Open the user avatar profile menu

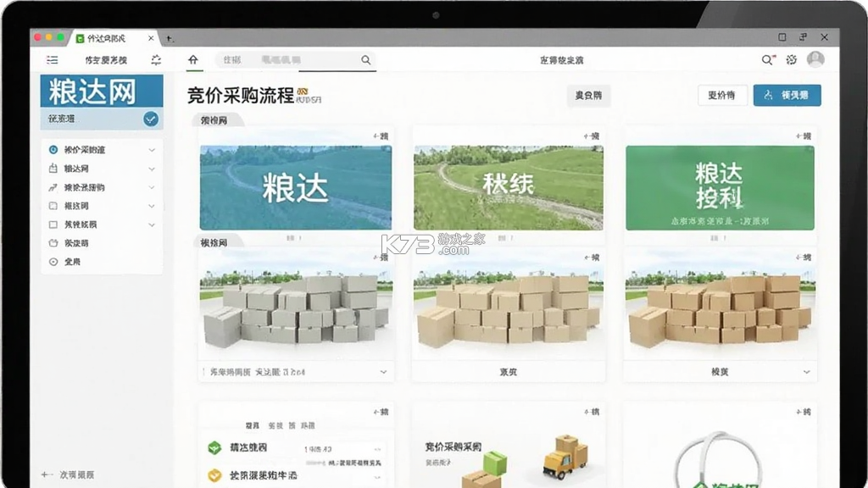(815, 59)
